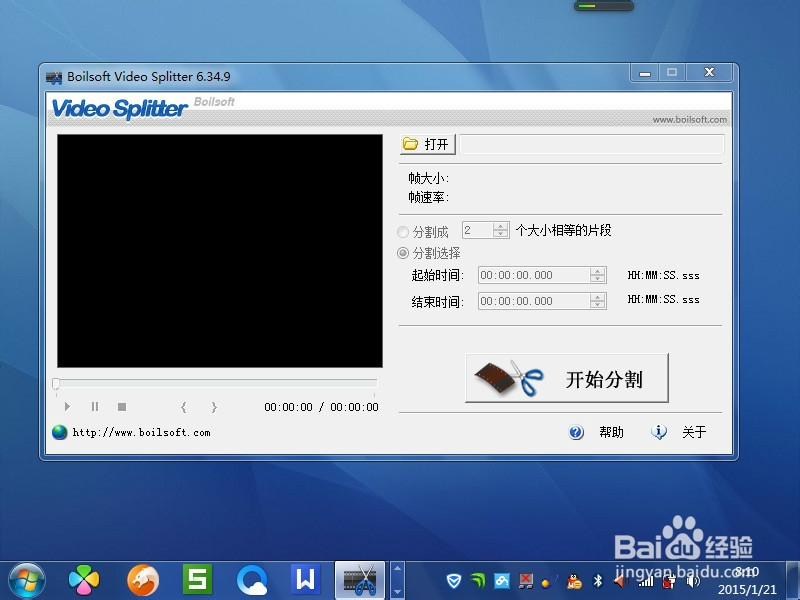Click the Video Splitter film-scissors taskbar icon
The height and width of the screenshot is (600, 800).
click(x=360, y=581)
